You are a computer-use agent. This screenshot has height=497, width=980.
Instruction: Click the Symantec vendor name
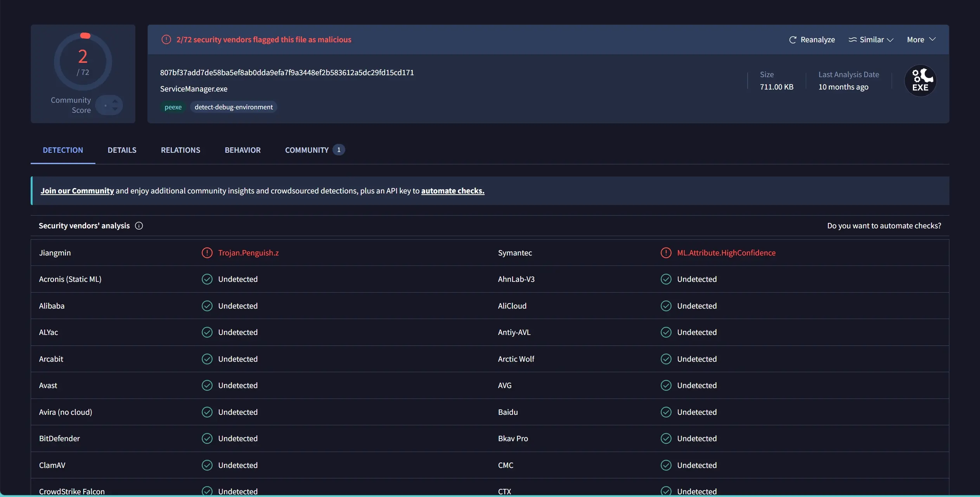(x=515, y=253)
